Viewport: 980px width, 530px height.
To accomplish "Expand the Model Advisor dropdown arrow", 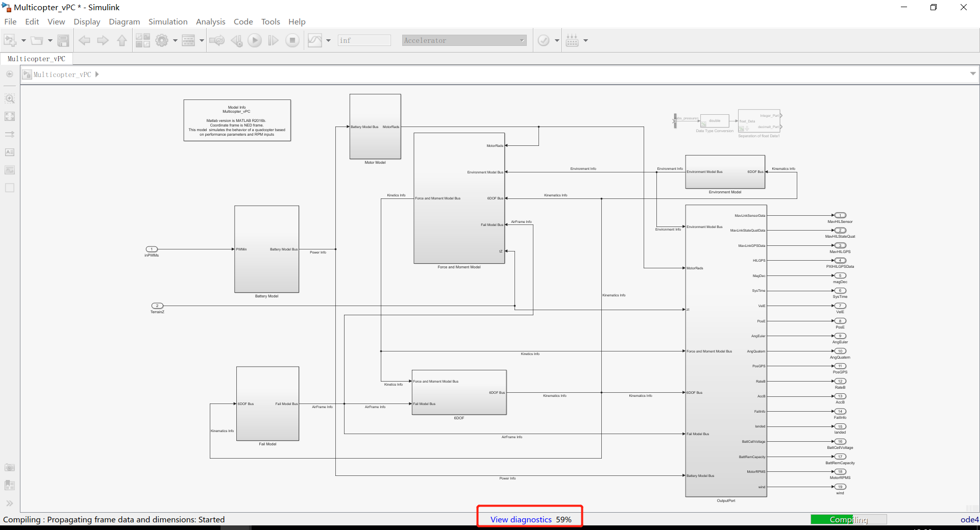I will (557, 40).
